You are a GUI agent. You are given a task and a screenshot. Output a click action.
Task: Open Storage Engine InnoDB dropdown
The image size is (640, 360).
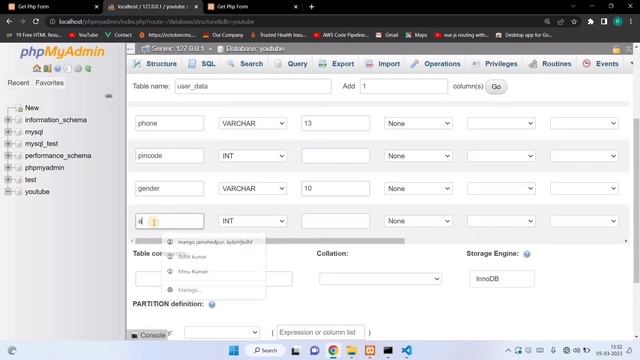502,279
